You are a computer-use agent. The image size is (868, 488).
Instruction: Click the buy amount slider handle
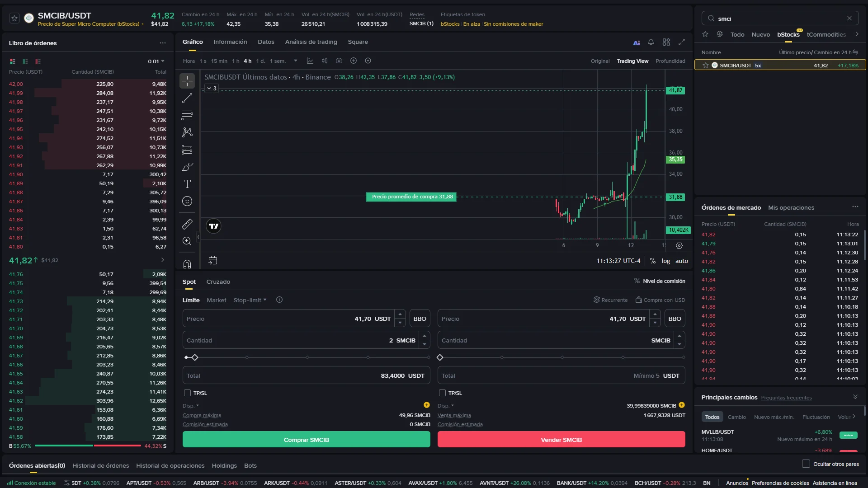[195, 357]
